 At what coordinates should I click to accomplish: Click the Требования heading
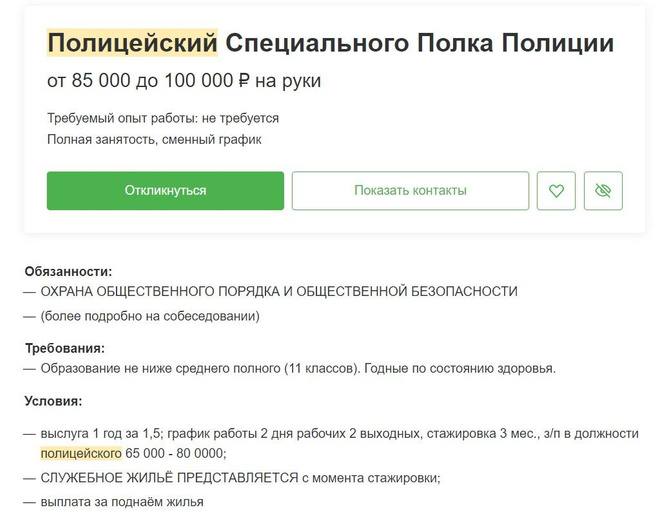point(64,348)
